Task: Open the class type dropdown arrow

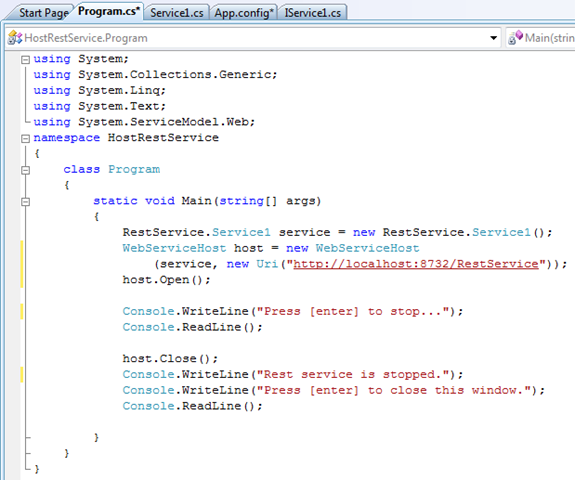Action: [x=494, y=38]
